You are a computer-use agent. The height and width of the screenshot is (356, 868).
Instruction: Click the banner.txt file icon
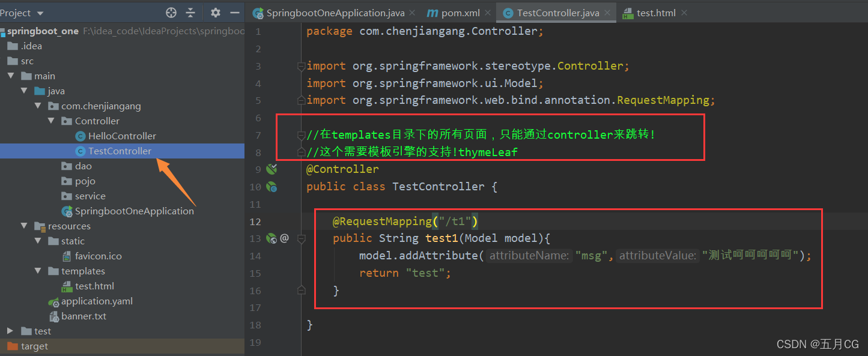coord(53,316)
